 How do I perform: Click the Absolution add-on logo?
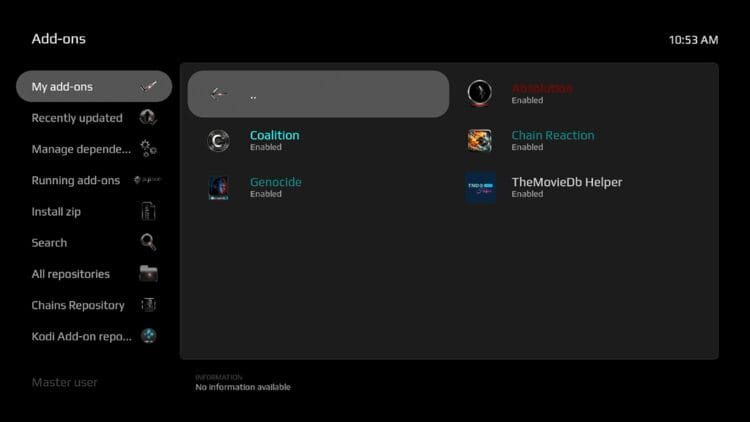pos(479,93)
